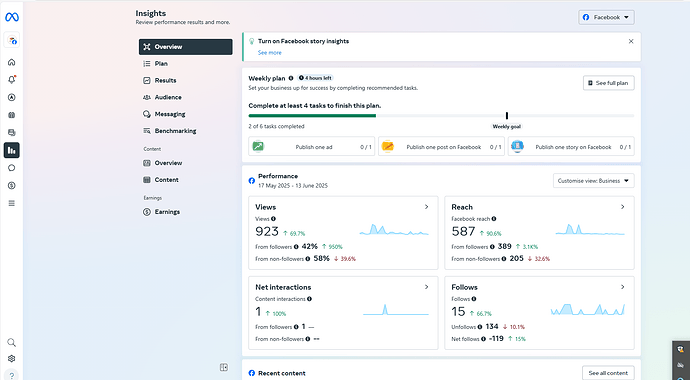Click the help question mark icon
The width and height of the screenshot is (690, 380).
coord(12,375)
